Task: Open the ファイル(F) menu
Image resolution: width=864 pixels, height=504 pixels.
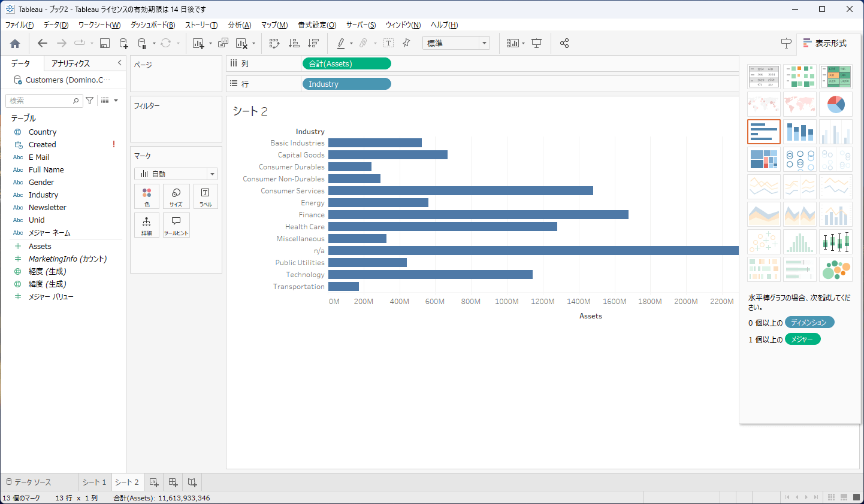Action: 19,25
